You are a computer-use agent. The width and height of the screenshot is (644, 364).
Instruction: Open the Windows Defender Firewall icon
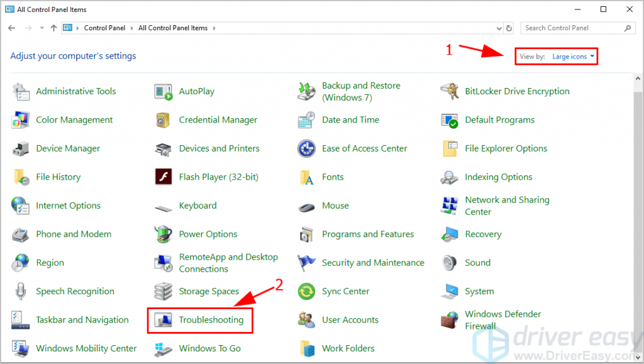(450, 320)
